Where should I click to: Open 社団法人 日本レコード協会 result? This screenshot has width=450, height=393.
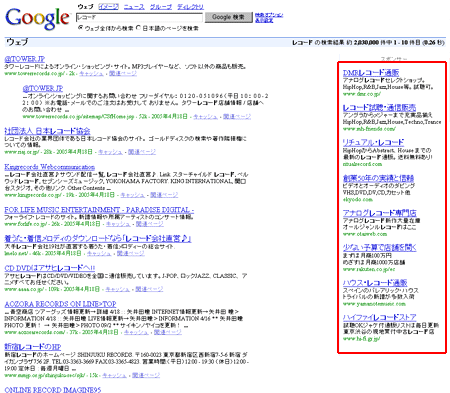pos(47,131)
